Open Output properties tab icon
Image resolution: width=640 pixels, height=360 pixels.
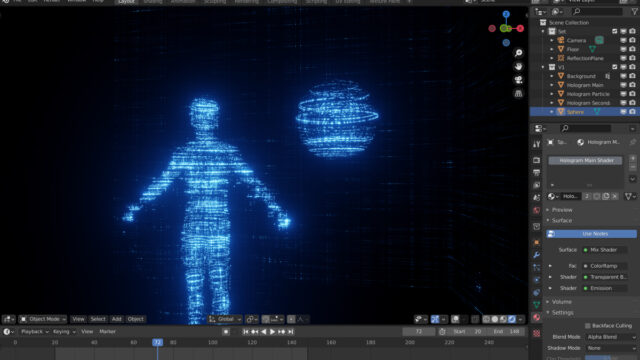(x=536, y=173)
